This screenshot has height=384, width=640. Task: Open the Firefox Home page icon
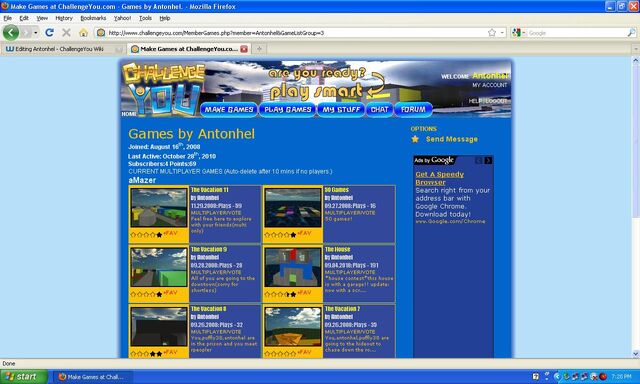coord(83,33)
